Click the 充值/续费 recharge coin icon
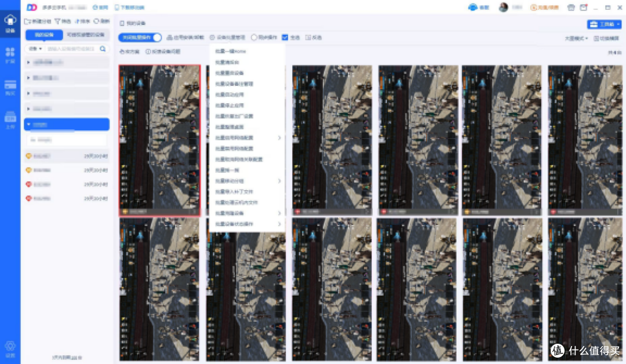 533,7
